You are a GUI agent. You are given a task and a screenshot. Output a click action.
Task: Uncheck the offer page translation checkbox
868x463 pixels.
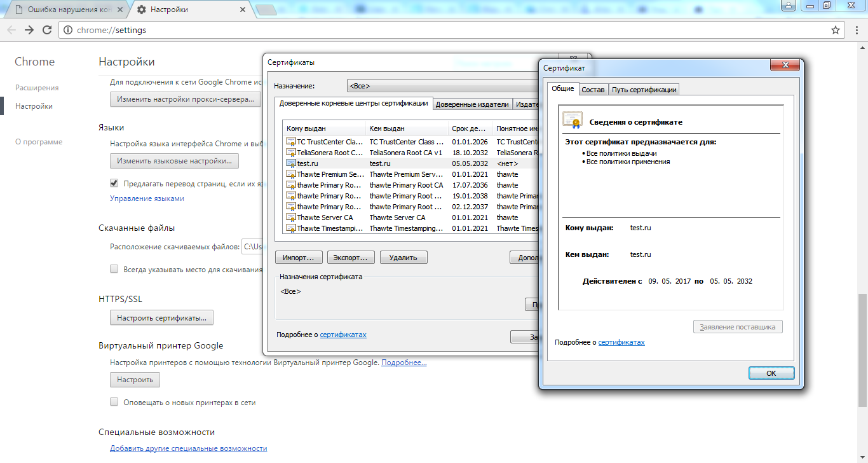pyautogui.click(x=114, y=183)
